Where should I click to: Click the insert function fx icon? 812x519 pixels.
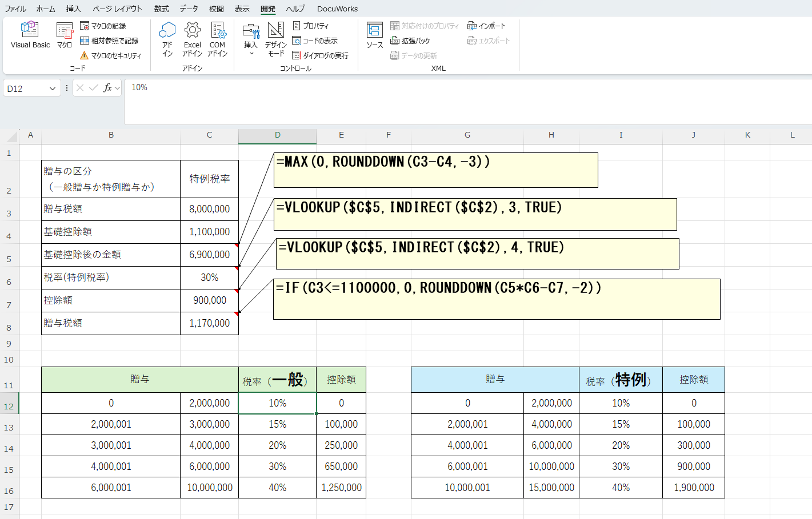[x=107, y=88]
